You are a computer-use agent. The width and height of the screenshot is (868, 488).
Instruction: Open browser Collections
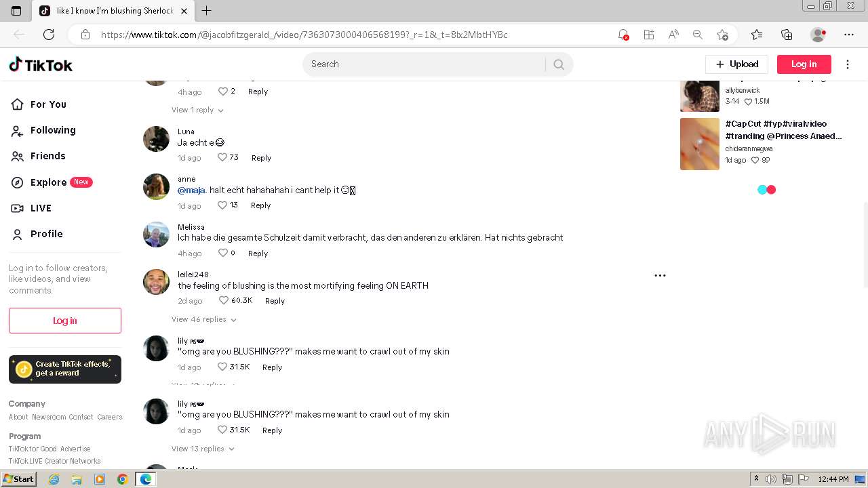pos(787,35)
